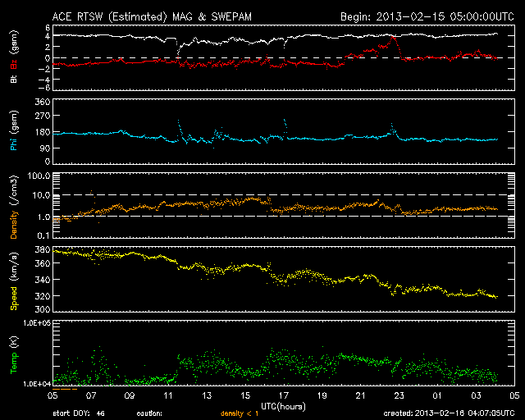Click the '360' tick on the Phi axis

tap(43, 102)
